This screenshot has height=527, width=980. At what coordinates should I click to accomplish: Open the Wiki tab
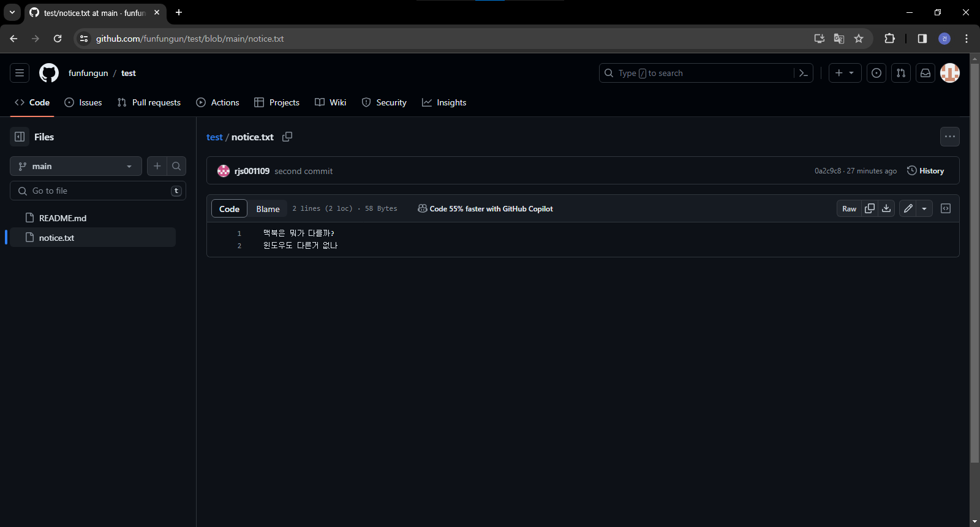[x=331, y=102]
